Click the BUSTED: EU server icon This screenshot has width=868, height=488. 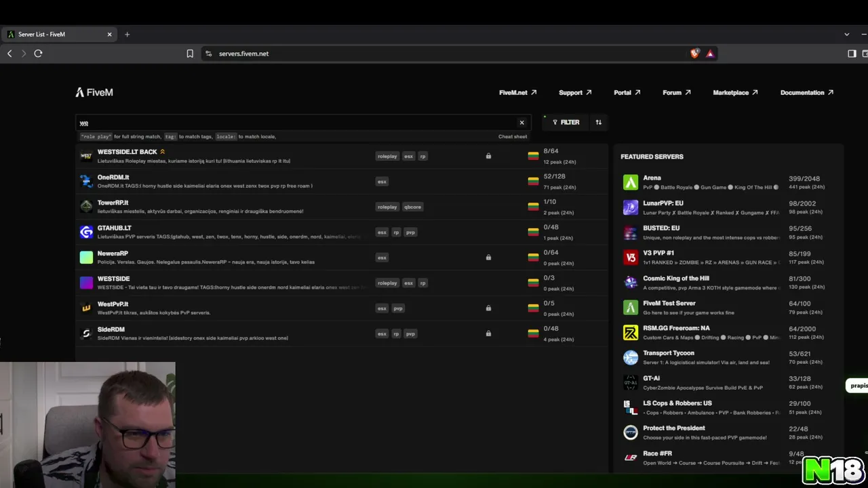click(x=631, y=232)
